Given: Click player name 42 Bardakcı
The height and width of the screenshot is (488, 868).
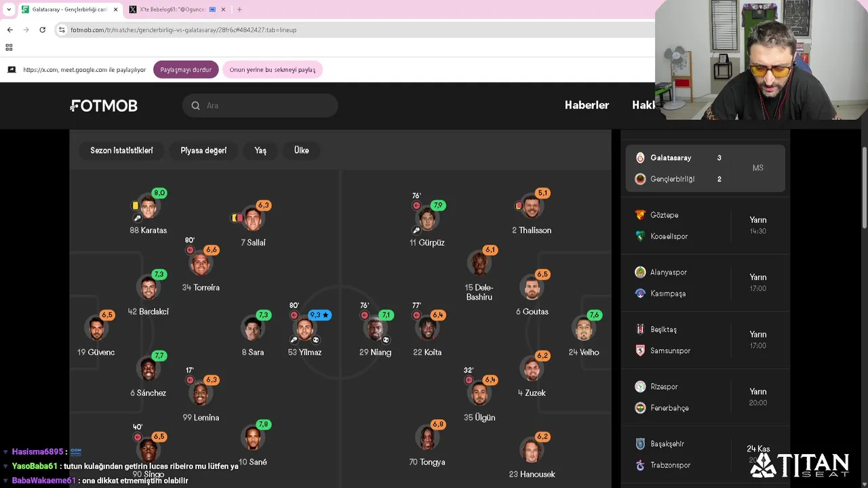Looking at the screenshot, I should [x=149, y=312].
